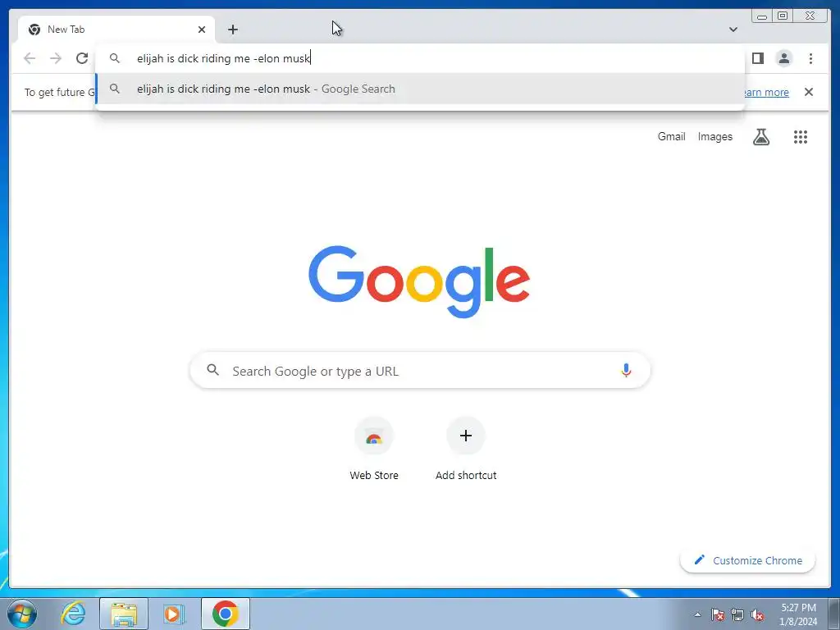Focus the Search Google or type a URL box

click(x=420, y=370)
